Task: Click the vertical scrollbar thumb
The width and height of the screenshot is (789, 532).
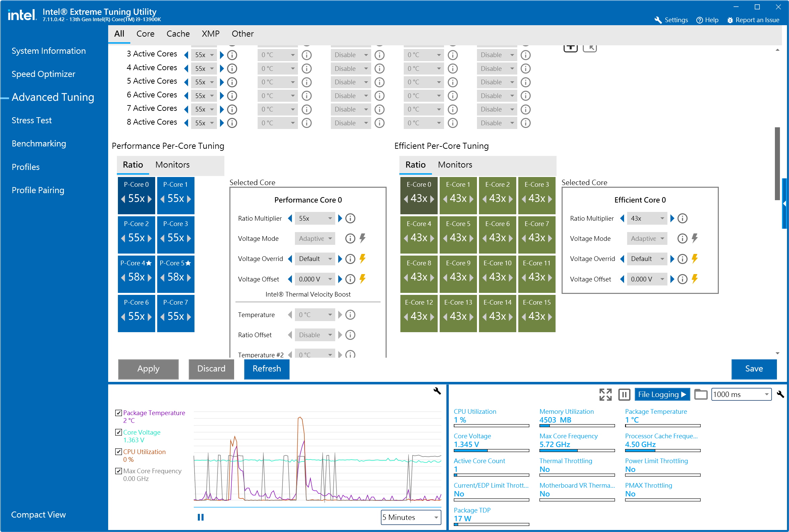Action: (778, 164)
